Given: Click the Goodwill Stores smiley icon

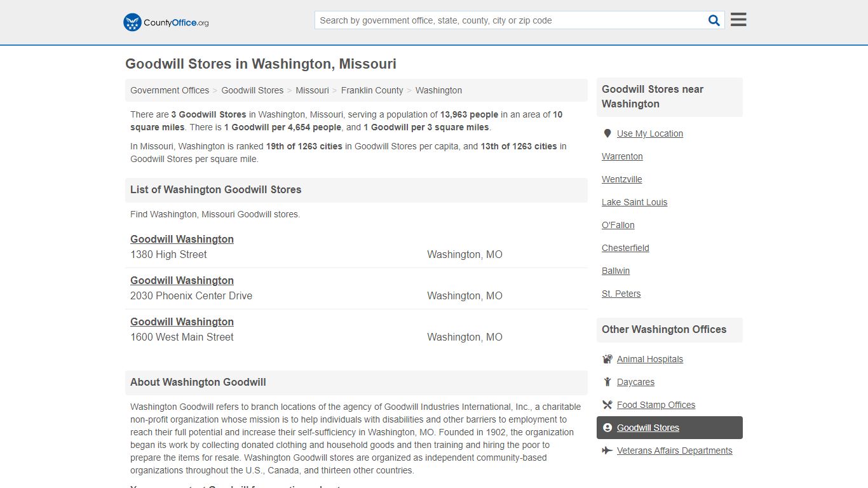Looking at the screenshot, I should (x=607, y=428).
